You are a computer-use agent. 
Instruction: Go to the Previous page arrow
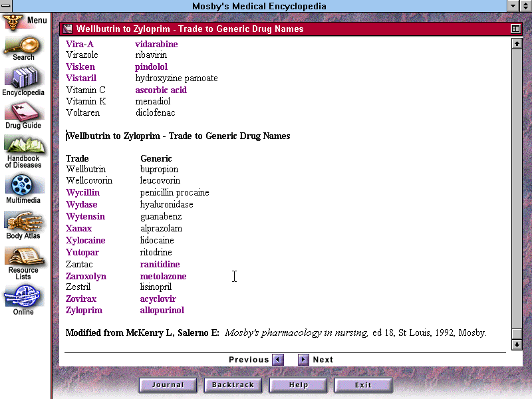(x=278, y=360)
